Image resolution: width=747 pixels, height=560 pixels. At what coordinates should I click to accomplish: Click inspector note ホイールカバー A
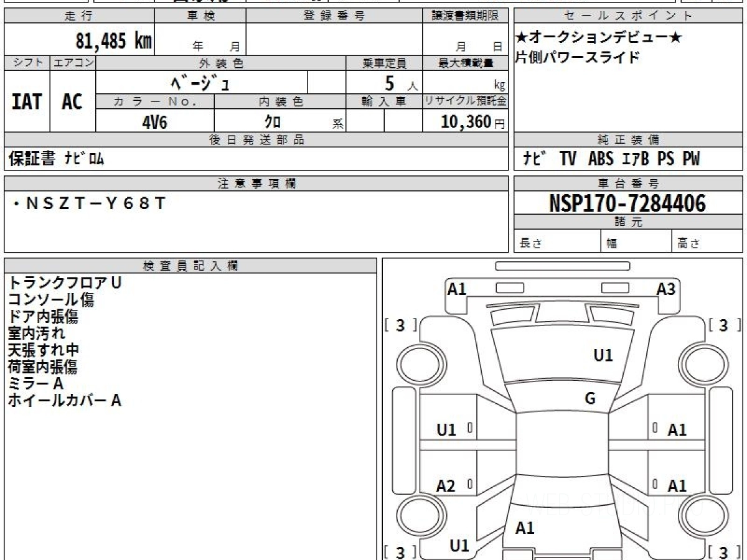tap(64, 400)
